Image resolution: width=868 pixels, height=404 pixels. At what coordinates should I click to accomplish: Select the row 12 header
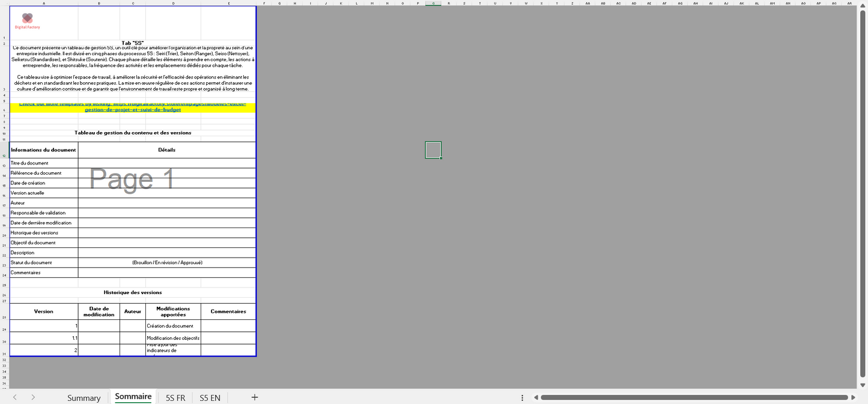click(x=4, y=155)
